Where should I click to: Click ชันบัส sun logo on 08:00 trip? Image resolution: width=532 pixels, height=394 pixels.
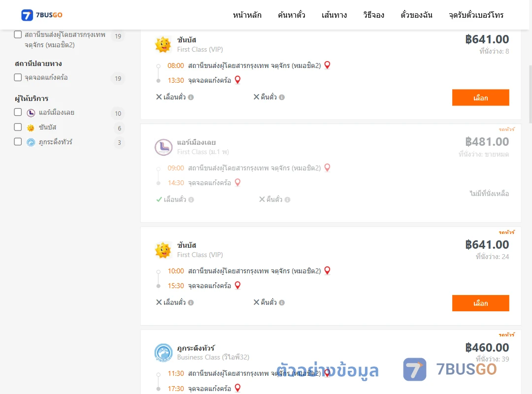[x=163, y=44]
